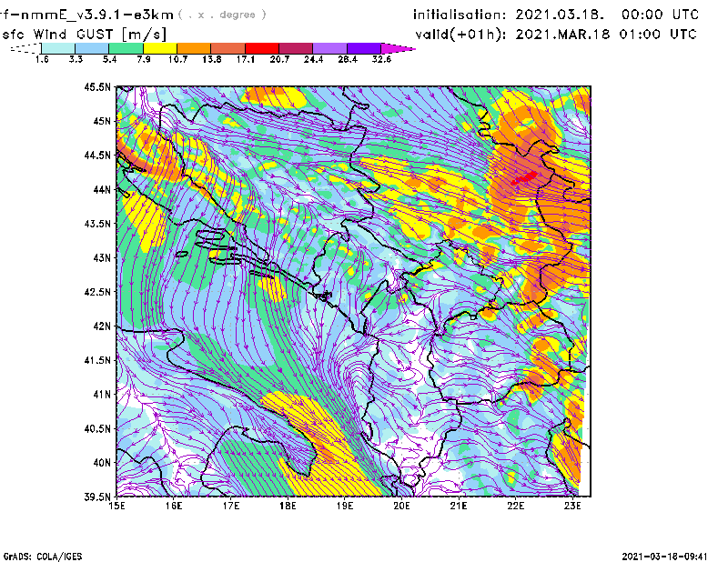Image resolution: width=728 pixels, height=562 pixels.
Task: Click the 16E longitude axis label
Action: pyautogui.click(x=174, y=506)
